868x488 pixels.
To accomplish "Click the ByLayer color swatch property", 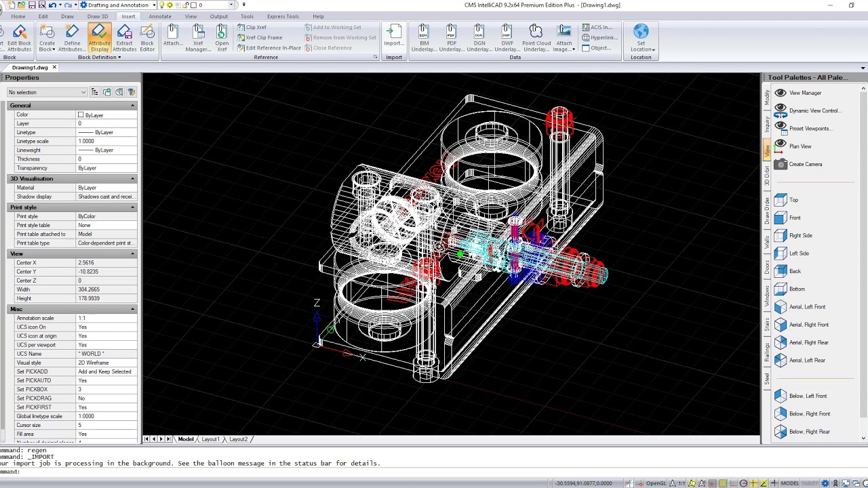I will [81, 115].
